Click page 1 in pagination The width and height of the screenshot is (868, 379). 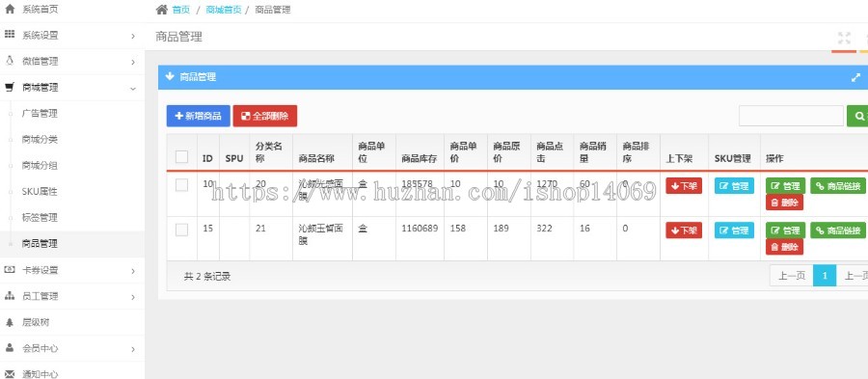point(825,276)
